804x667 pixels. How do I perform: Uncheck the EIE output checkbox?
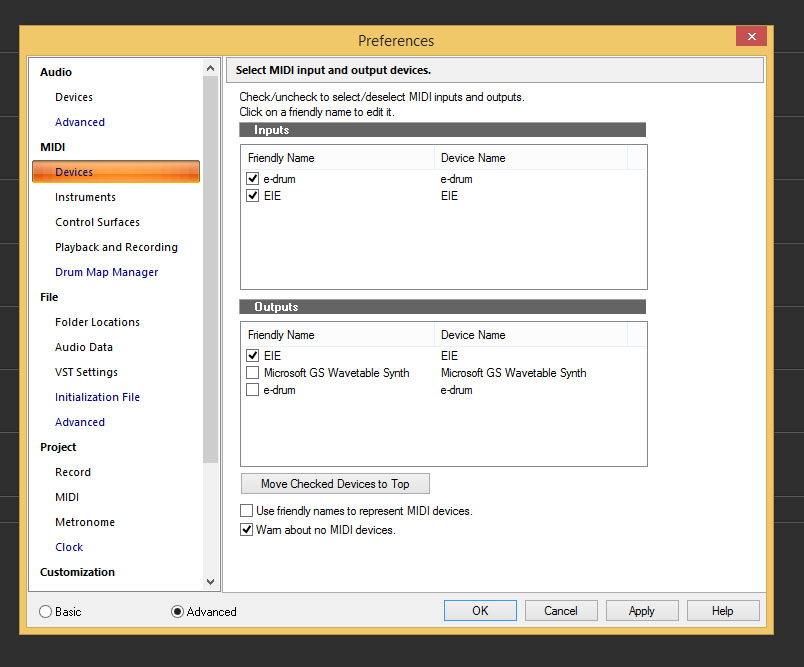click(x=253, y=356)
